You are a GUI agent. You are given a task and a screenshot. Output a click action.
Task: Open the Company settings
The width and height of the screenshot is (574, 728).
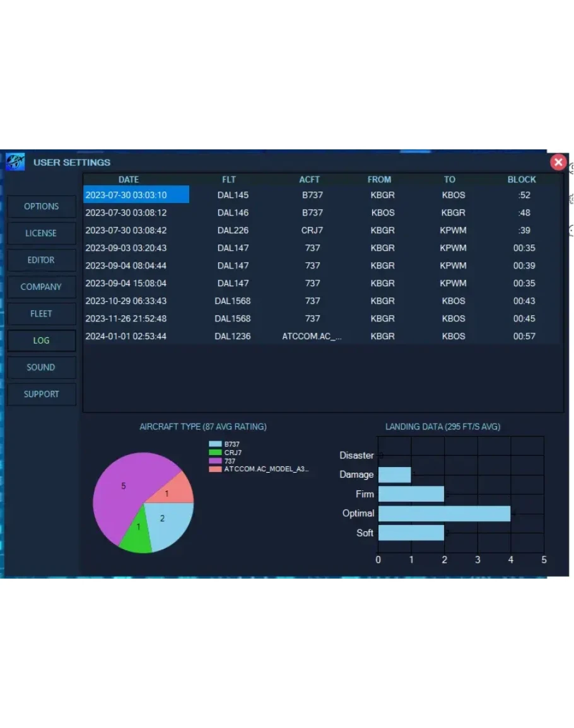(42, 287)
